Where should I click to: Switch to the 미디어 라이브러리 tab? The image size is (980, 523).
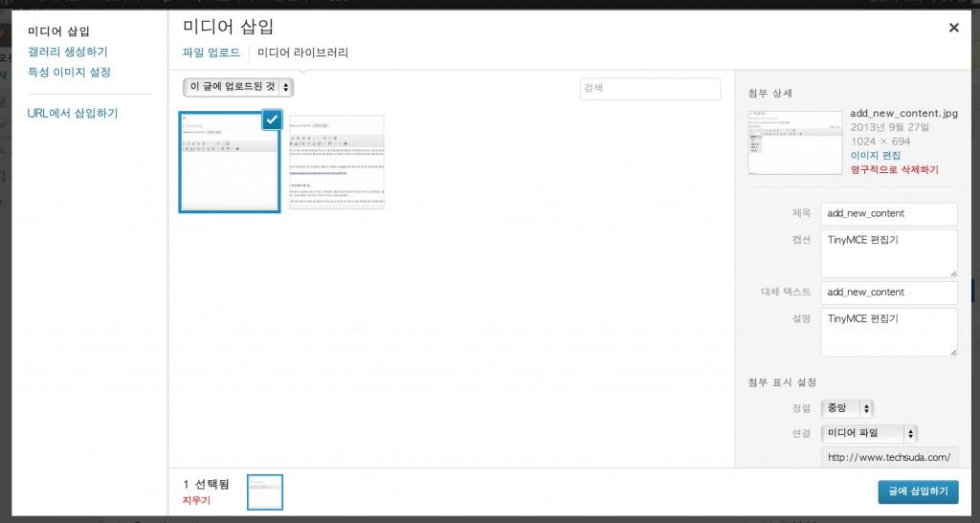(x=302, y=53)
